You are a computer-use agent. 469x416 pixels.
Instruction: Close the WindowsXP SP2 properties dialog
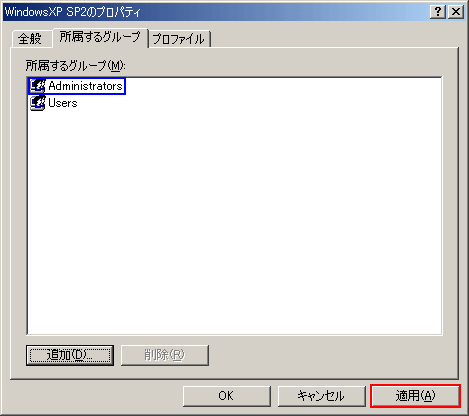point(456,12)
